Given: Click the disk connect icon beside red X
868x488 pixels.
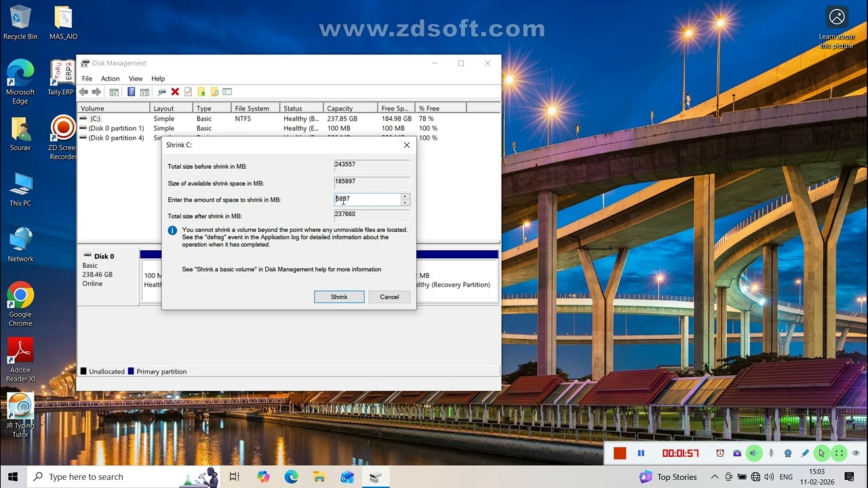Looking at the screenshot, I should 161,91.
